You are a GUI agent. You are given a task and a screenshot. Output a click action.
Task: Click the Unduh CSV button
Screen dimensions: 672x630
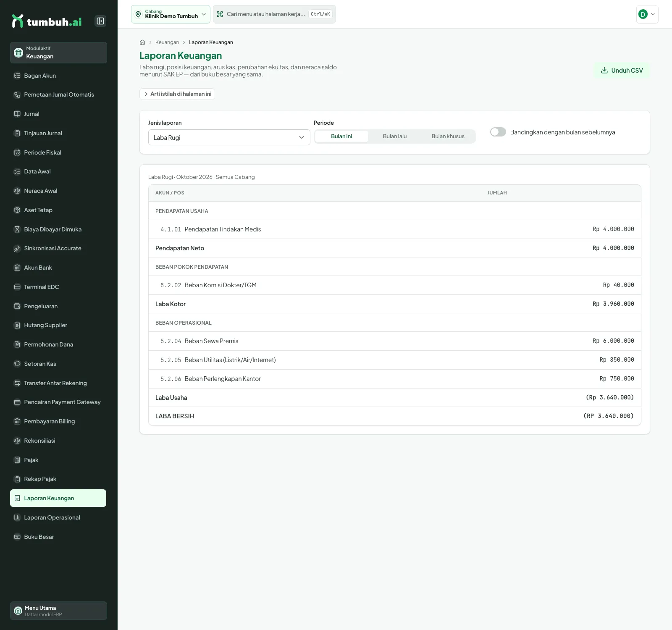click(622, 71)
